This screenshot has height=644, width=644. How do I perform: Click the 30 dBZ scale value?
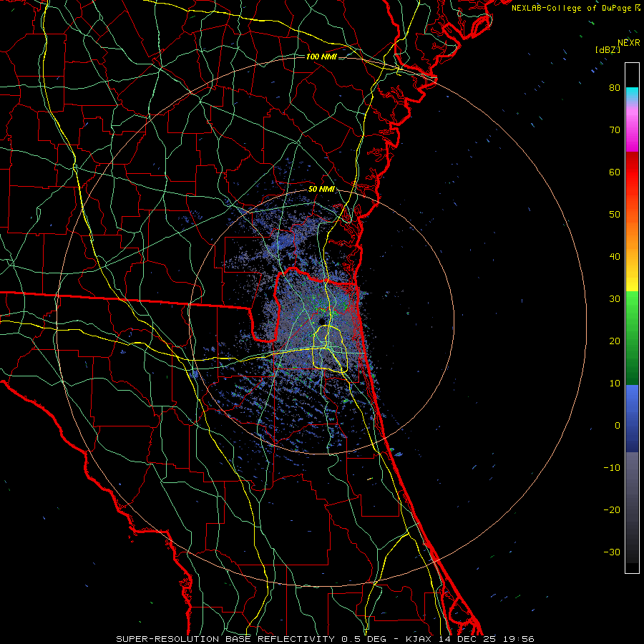click(x=615, y=298)
